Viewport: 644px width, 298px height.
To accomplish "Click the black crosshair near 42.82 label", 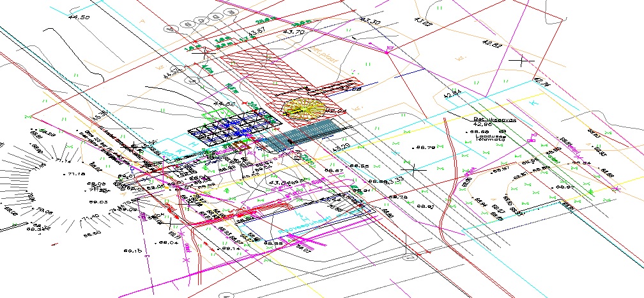I will (x=525, y=61).
